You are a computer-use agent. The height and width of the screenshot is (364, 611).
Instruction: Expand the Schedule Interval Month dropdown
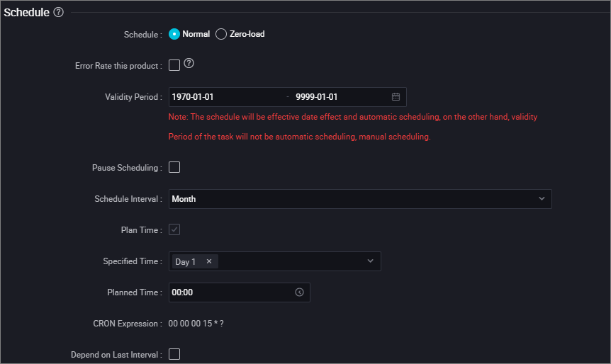(x=360, y=199)
